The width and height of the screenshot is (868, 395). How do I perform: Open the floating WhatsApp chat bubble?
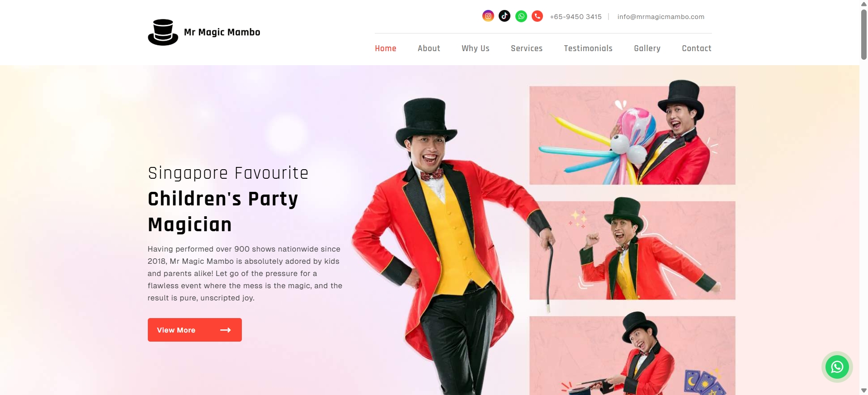(x=837, y=367)
